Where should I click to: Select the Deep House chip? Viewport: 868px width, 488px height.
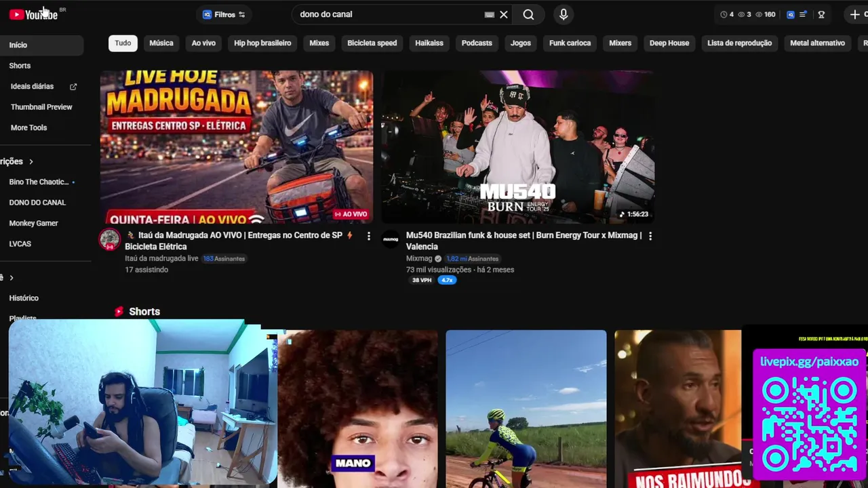pos(669,43)
